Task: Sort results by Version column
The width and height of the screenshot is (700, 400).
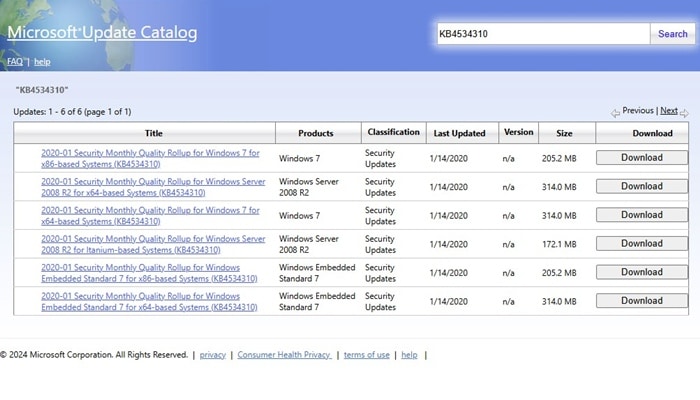Action: (519, 133)
